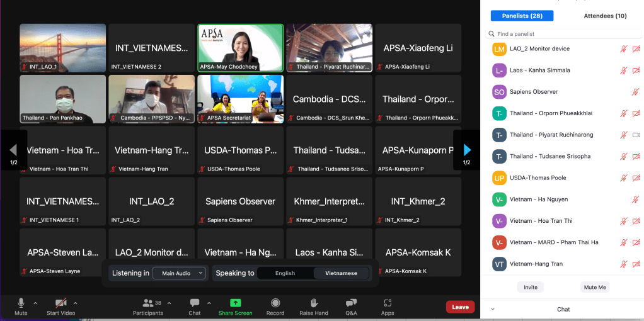
Task: Switch to the Panelists (28) tab
Action: point(522,16)
